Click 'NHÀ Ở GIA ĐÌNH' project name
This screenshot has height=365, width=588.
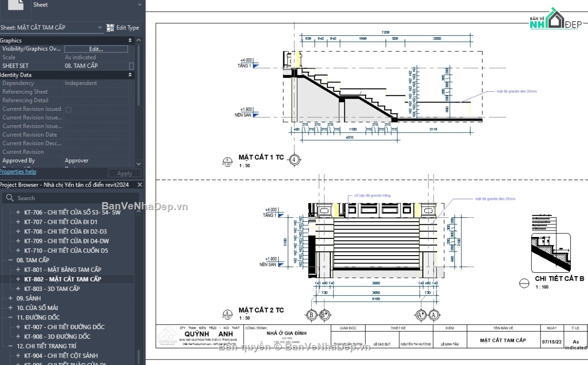coord(286,333)
